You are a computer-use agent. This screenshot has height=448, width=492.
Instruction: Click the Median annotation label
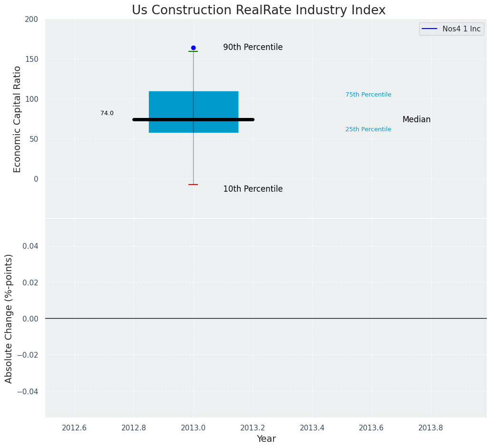(x=416, y=119)
